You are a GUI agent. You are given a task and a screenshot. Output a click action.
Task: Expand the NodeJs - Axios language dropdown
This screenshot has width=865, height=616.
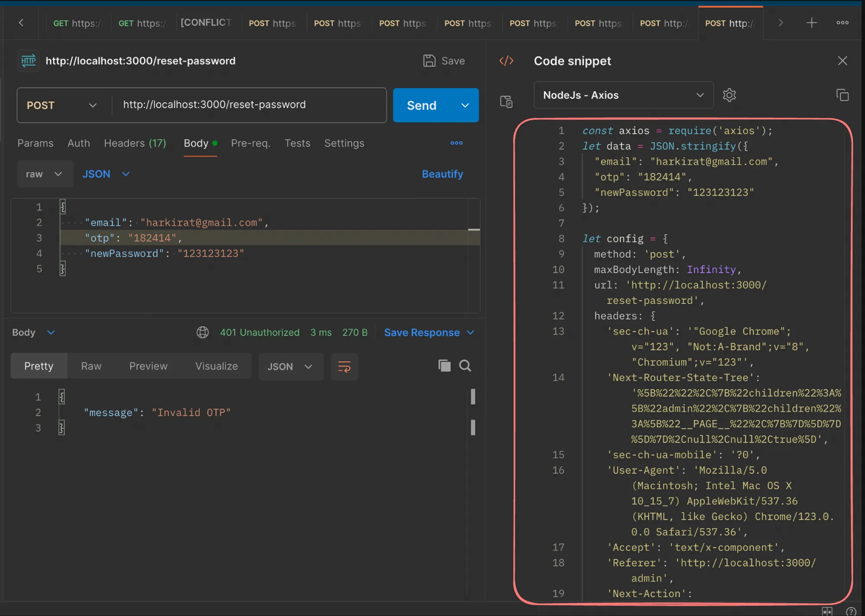coord(623,95)
